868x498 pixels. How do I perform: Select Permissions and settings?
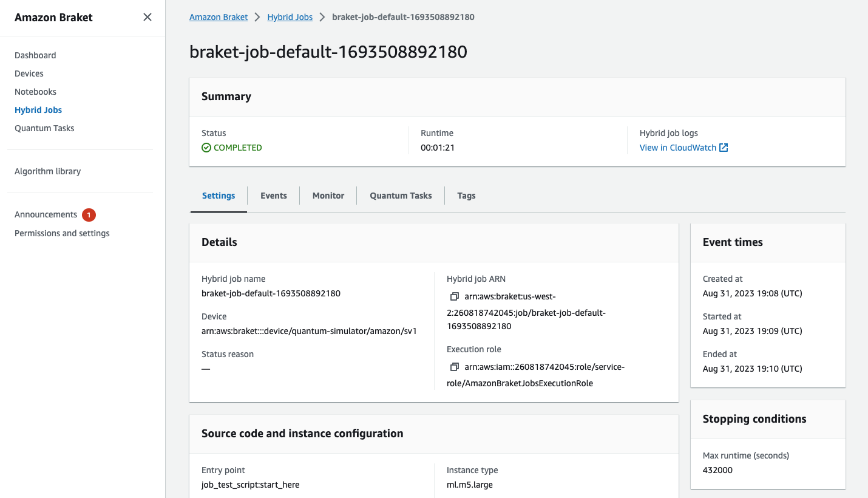pos(61,233)
